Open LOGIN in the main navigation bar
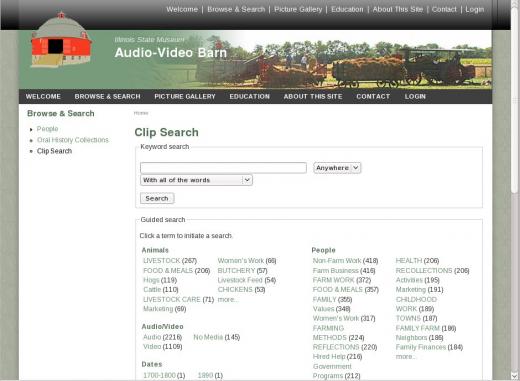The height and width of the screenshot is (381, 520). click(415, 97)
